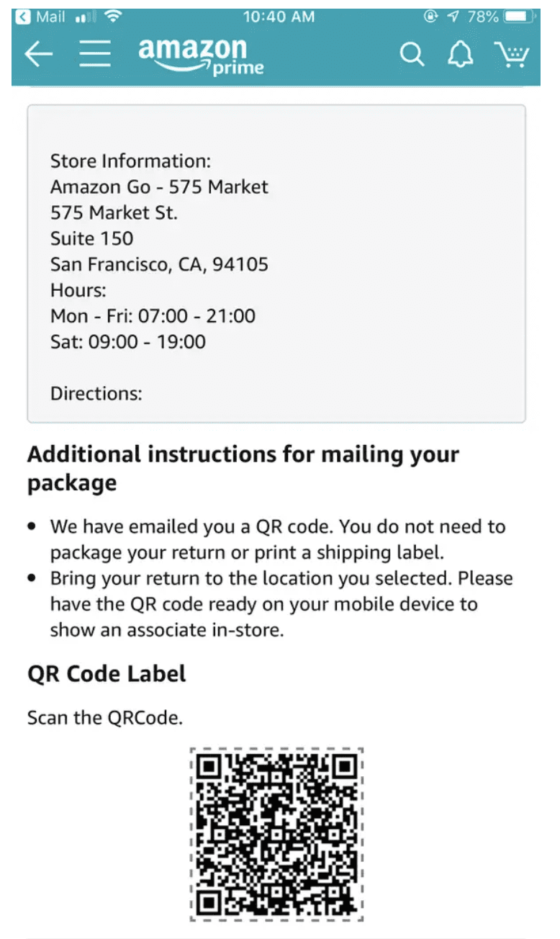Open the hamburger menu
The image size is (560, 939).
95,55
